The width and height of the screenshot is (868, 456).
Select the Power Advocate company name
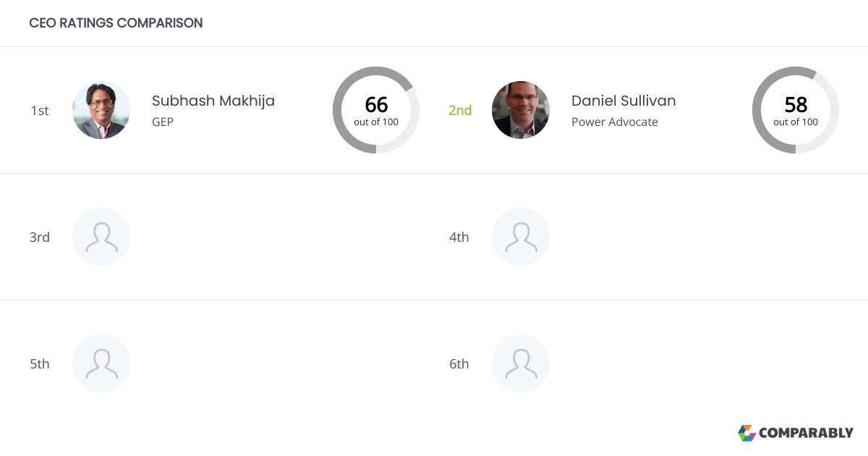point(615,122)
